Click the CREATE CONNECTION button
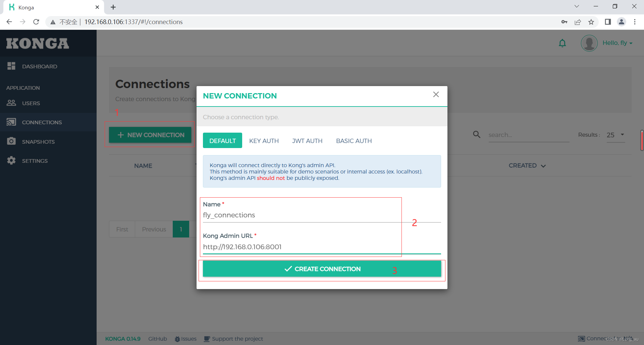The image size is (644, 345). (322, 269)
